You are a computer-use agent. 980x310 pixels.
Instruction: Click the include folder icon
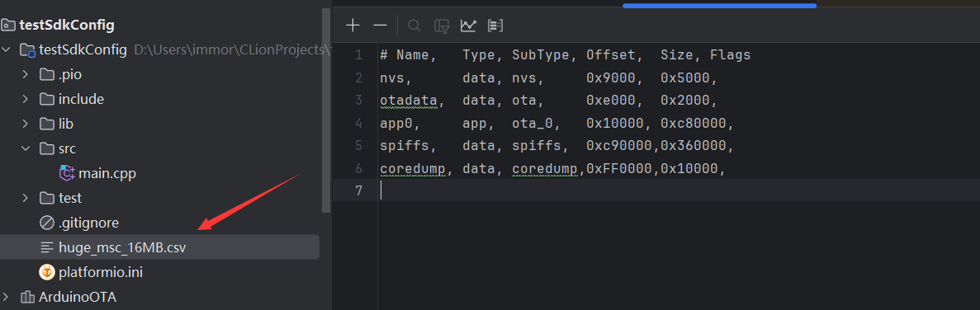pyautogui.click(x=47, y=99)
